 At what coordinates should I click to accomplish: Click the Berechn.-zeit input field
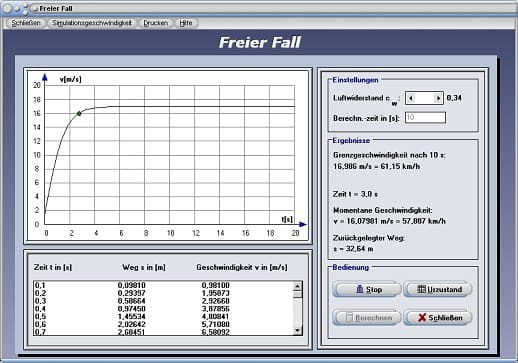[x=425, y=117]
